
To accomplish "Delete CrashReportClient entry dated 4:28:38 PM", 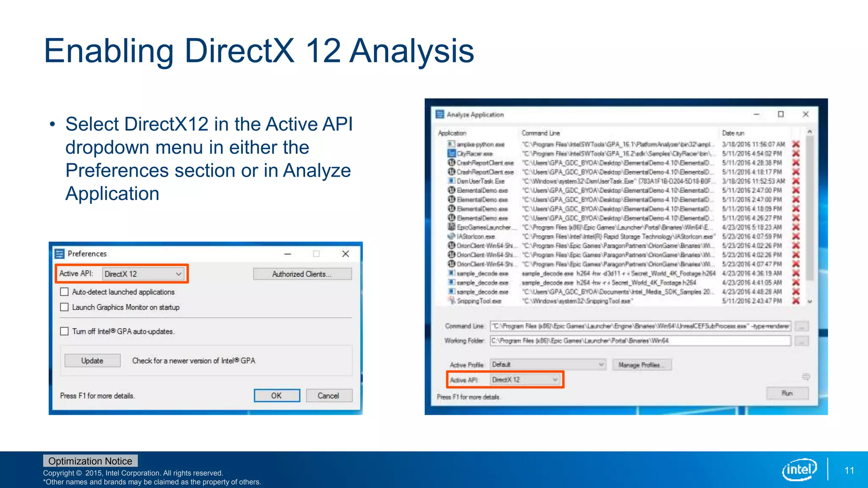I will pos(796,163).
